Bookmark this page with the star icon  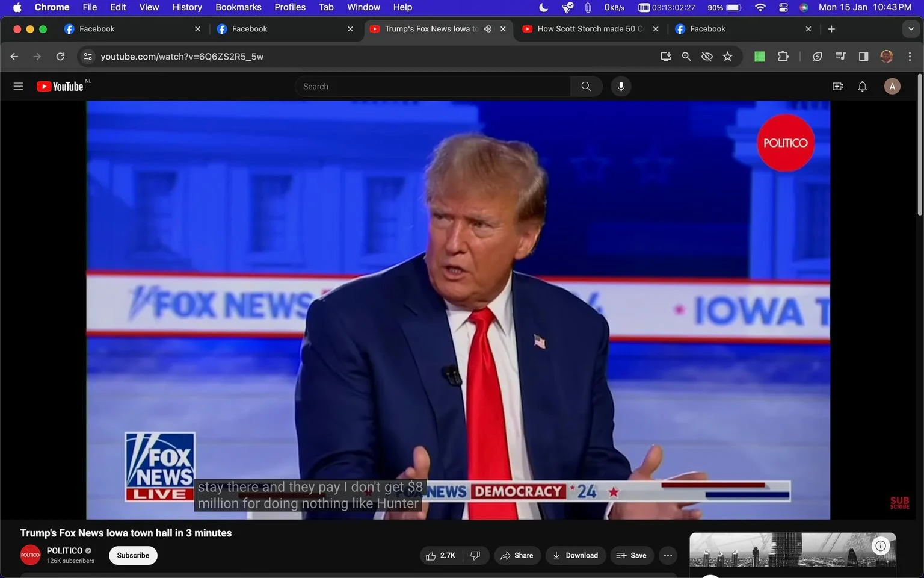click(x=727, y=56)
